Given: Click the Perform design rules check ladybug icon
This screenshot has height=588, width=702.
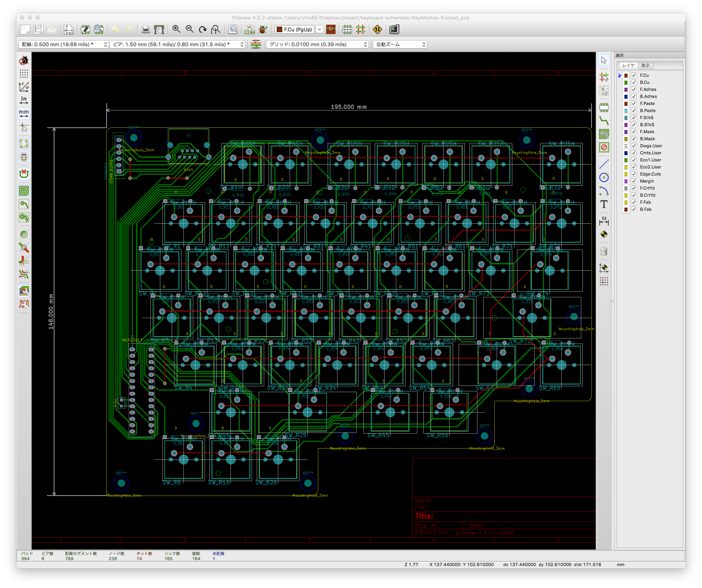Looking at the screenshot, I should click(263, 29).
